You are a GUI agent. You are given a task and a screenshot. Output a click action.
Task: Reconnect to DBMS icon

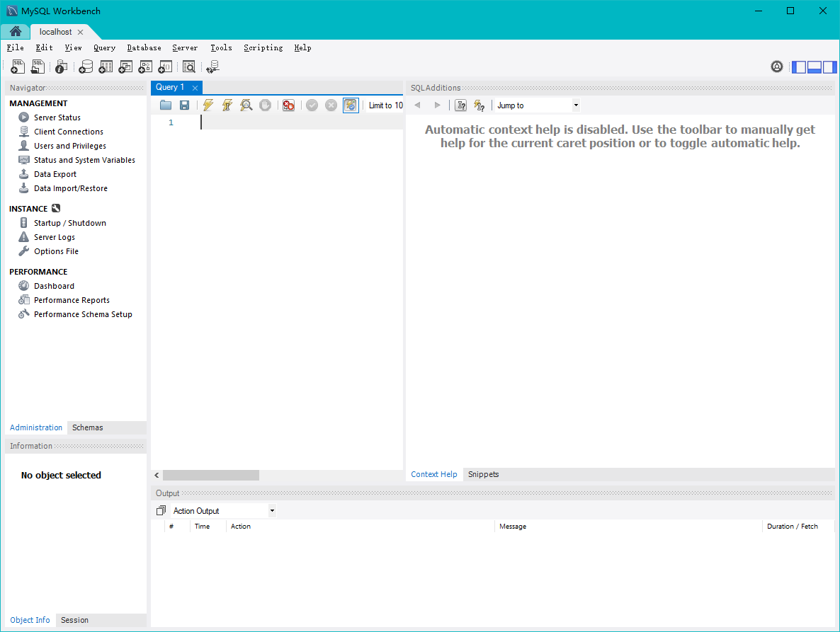pyautogui.click(x=212, y=67)
